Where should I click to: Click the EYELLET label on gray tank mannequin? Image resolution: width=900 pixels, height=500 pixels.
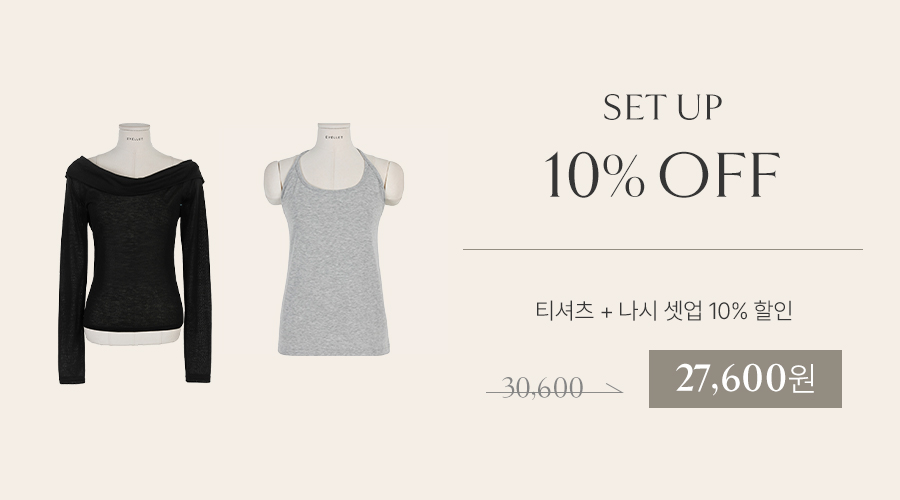click(x=334, y=138)
